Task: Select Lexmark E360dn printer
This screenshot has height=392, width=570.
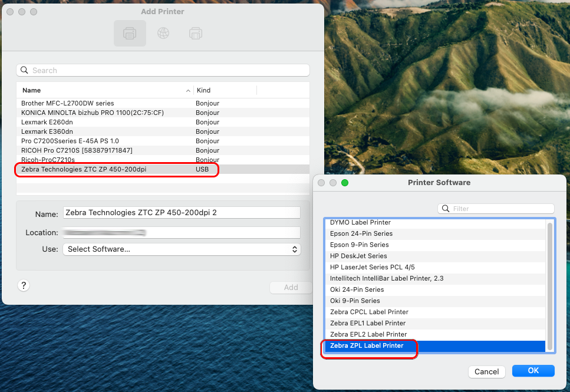Action: (x=163, y=131)
